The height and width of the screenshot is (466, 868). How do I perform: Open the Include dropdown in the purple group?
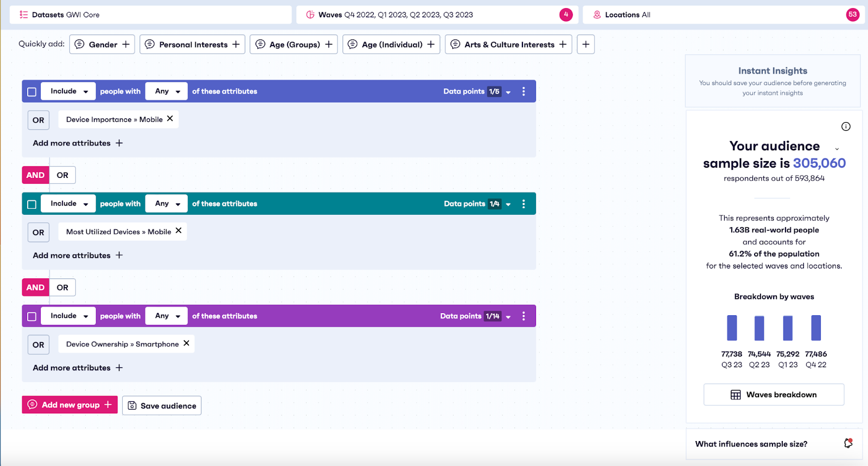point(68,316)
